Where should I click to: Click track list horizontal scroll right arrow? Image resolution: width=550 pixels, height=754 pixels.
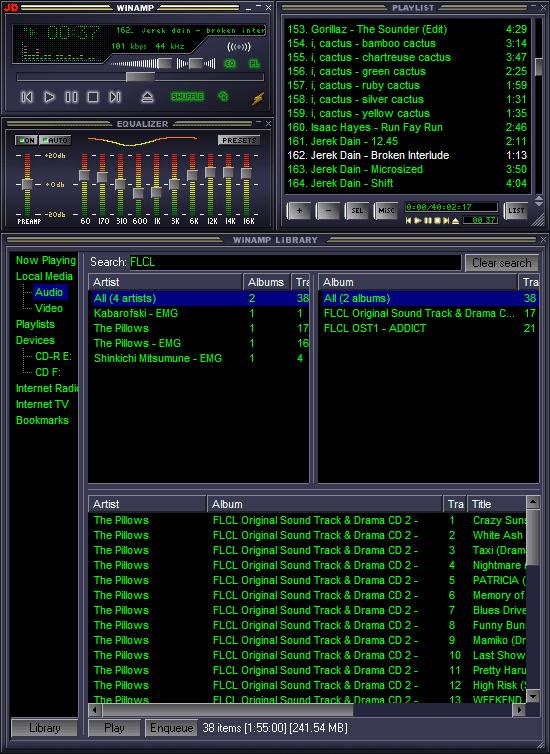(x=519, y=709)
